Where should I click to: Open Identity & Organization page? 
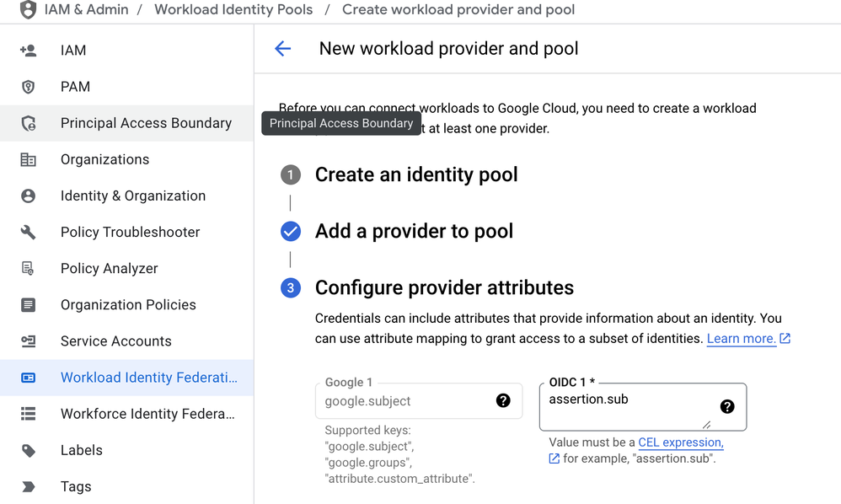[x=126, y=196]
